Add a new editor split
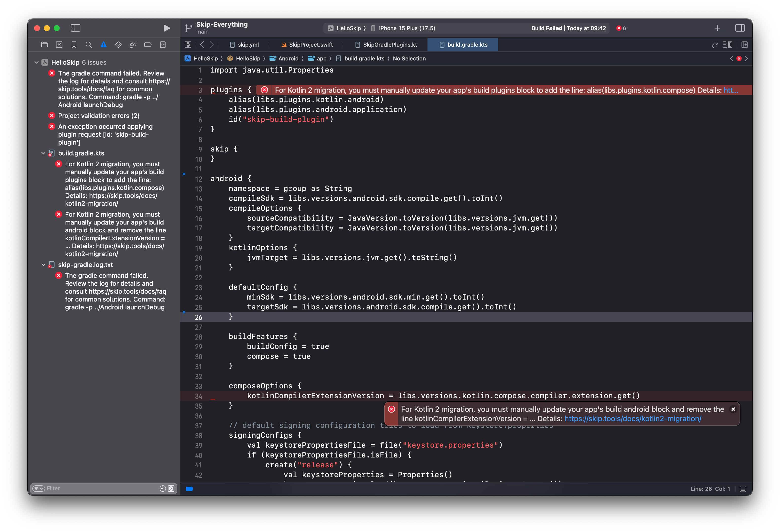 pyautogui.click(x=745, y=44)
